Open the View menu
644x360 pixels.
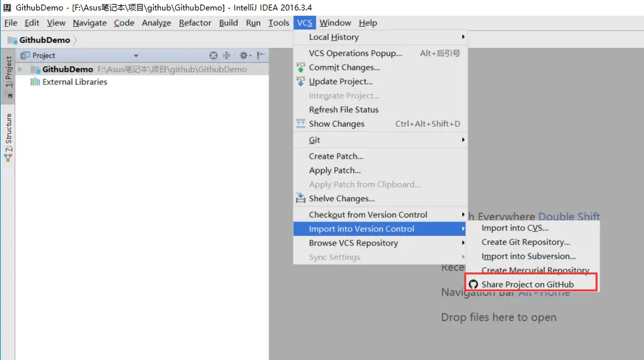(56, 23)
